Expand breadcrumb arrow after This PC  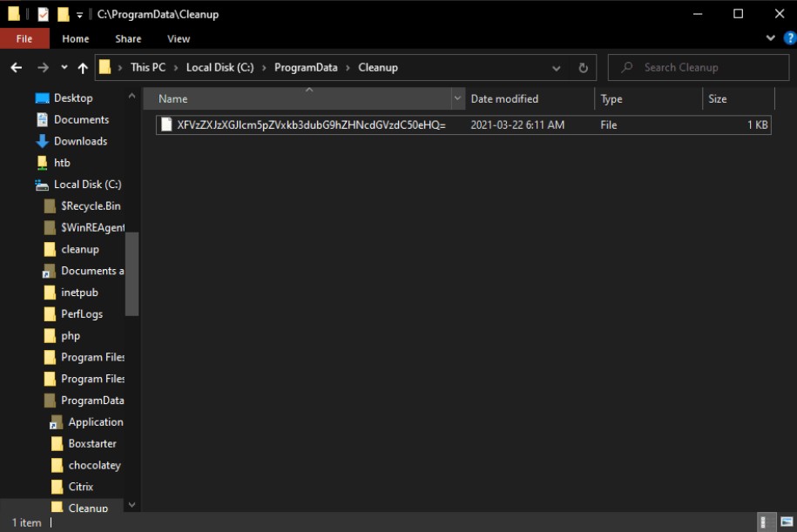coord(176,68)
